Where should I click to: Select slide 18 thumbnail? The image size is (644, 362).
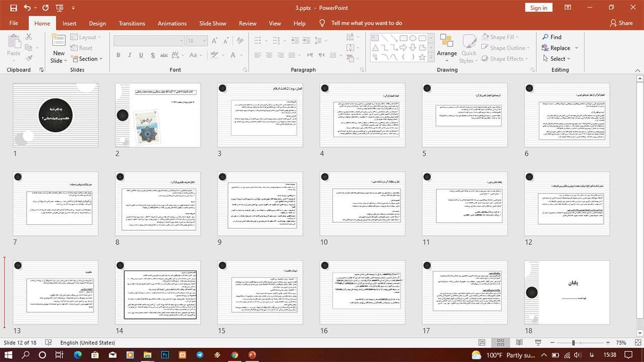pyautogui.click(x=567, y=292)
